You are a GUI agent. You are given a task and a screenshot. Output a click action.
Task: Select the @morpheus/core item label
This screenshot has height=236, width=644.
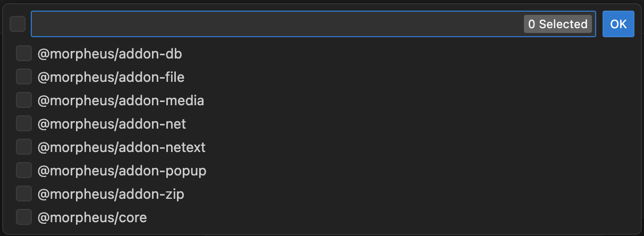tap(92, 217)
